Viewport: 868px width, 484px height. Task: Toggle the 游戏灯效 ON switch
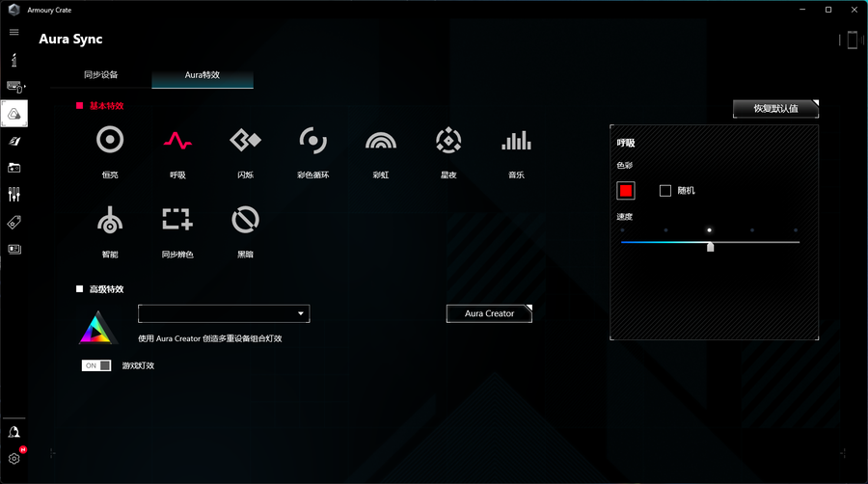tap(96, 365)
